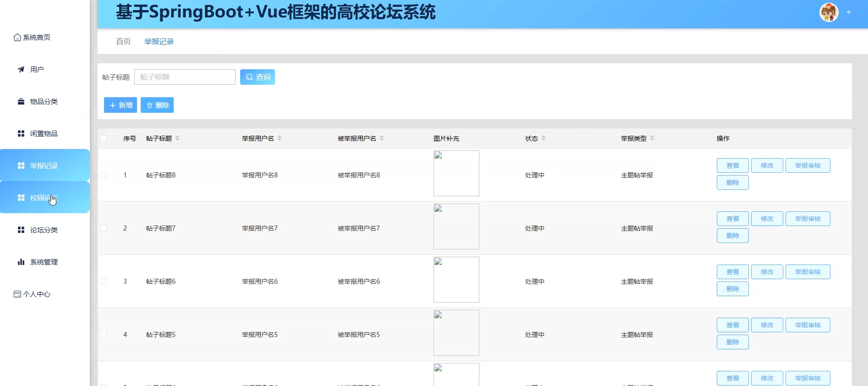Open the 论坛分类 sidebar menu

click(45, 230)
